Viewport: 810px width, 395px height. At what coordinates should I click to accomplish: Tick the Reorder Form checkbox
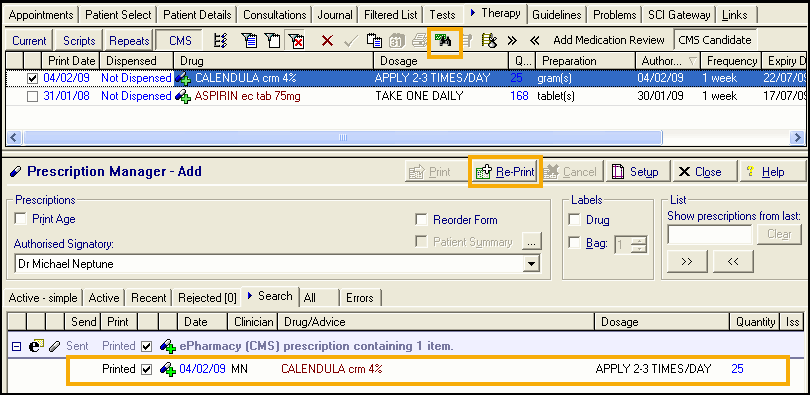tap(422, 220)
